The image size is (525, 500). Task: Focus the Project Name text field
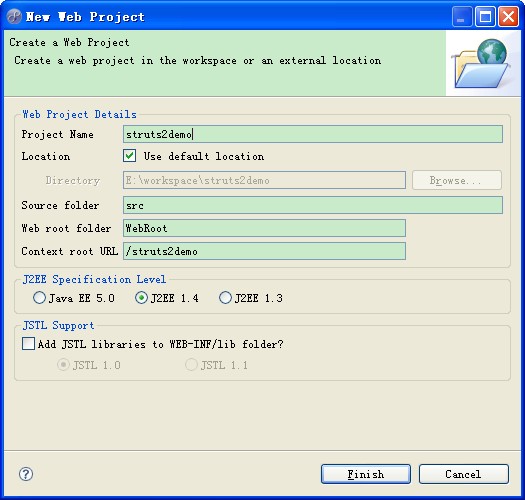313,134
